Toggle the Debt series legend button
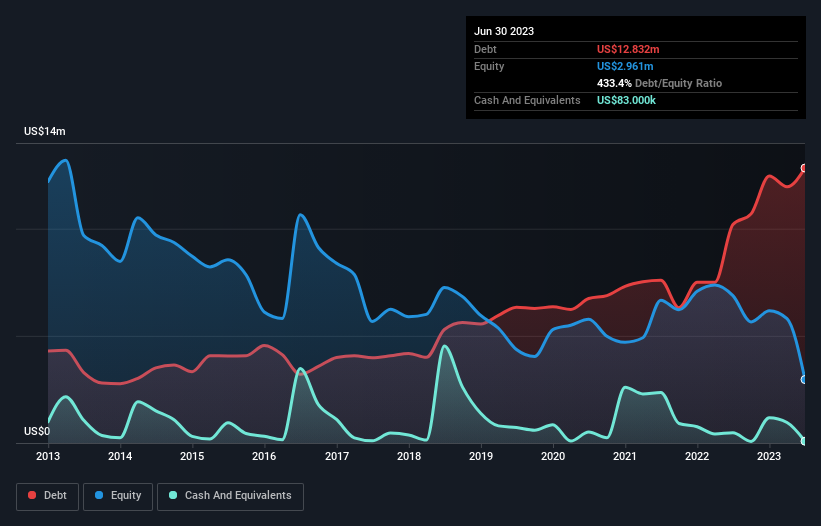Viewport: 821px width, 526px height. pyautogui.click(x=47, y=496)
